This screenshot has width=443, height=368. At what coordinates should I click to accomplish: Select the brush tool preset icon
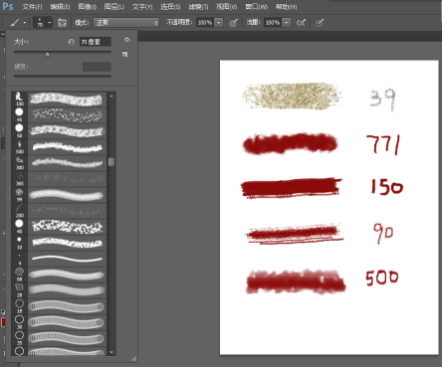(14, 23)
